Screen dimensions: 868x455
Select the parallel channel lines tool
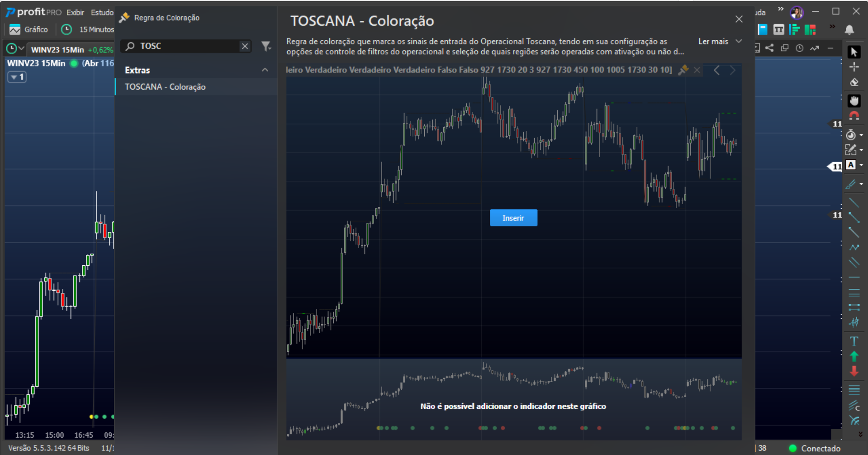[x=854, y=262]
